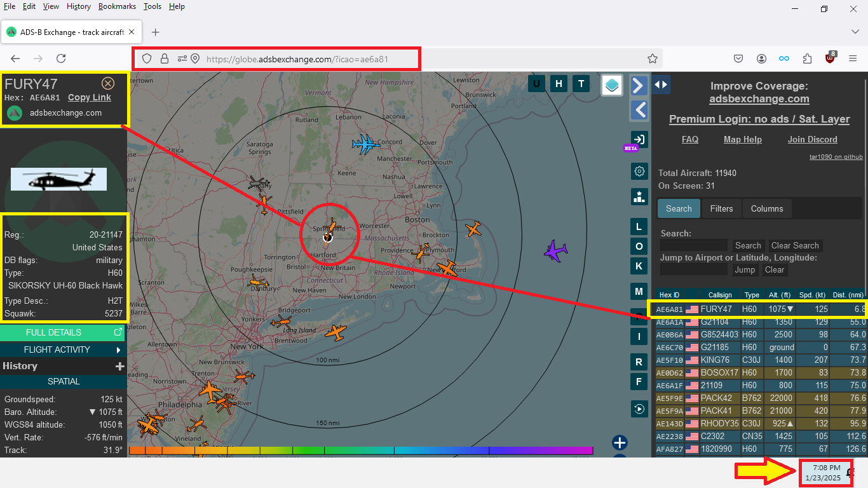
Task: Click the left chevron arrow on map
Action: [639, 110]
